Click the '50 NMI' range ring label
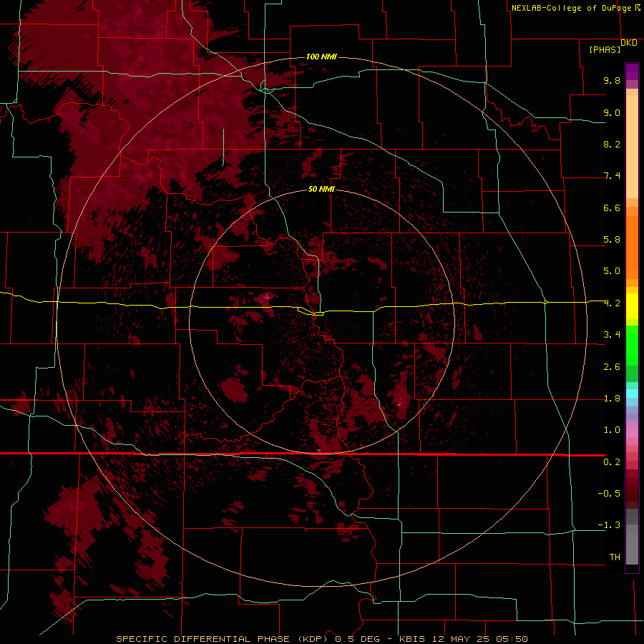This screenshot has width=644, height=644. click(321, 190)
